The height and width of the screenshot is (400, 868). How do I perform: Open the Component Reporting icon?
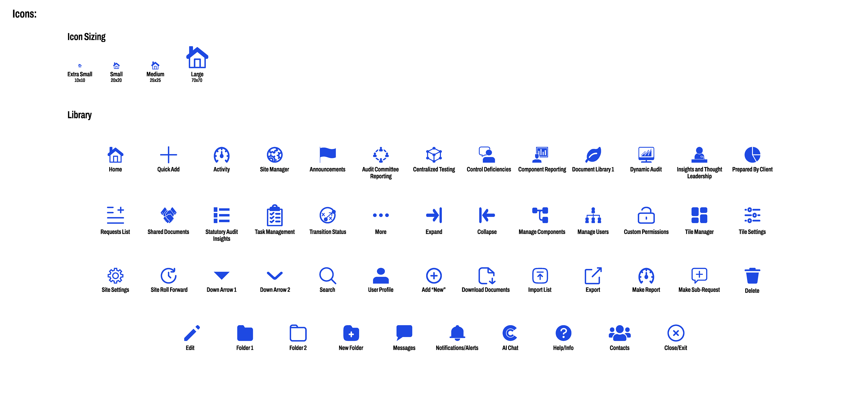(x=540, y=155)
